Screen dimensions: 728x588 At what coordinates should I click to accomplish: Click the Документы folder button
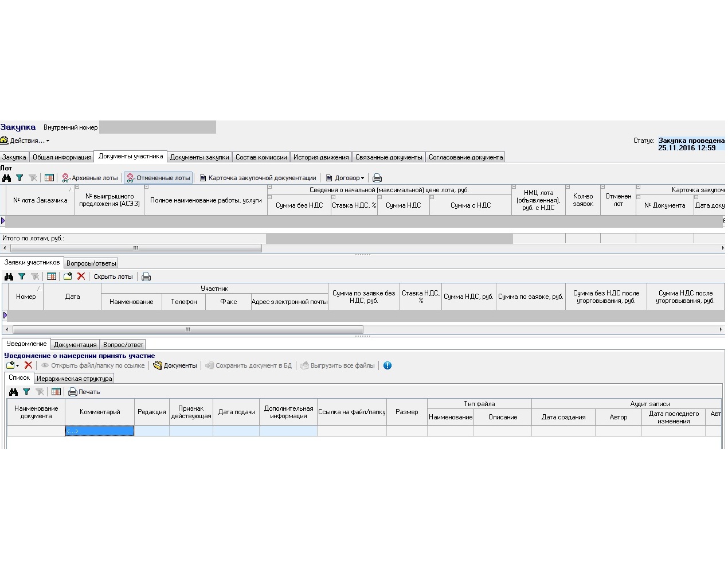175,365
